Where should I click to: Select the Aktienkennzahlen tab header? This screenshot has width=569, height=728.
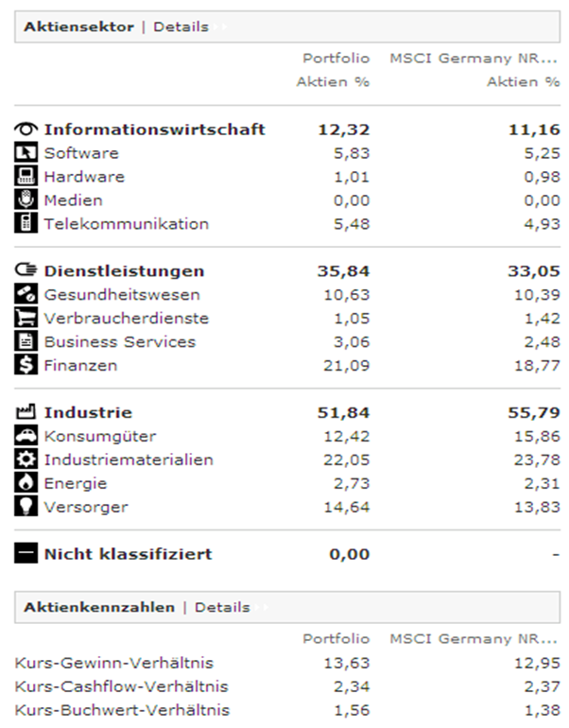click(x=99, y=607)
